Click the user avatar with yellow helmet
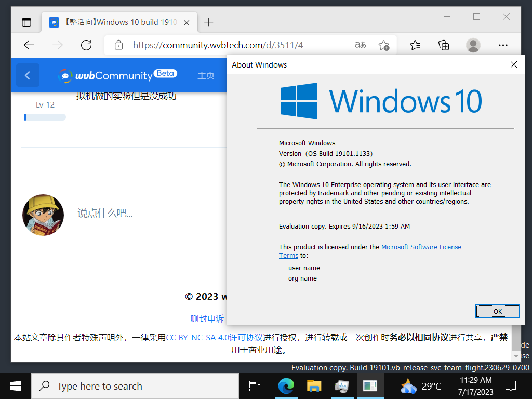The height and width of the screenshot is (399, 532). point(43,215)
